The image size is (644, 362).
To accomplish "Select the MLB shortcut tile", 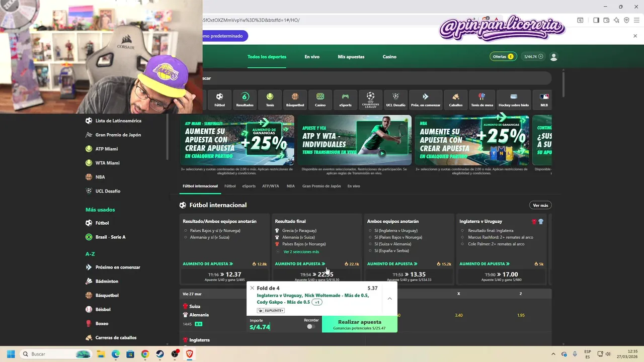I will (544, 100).
